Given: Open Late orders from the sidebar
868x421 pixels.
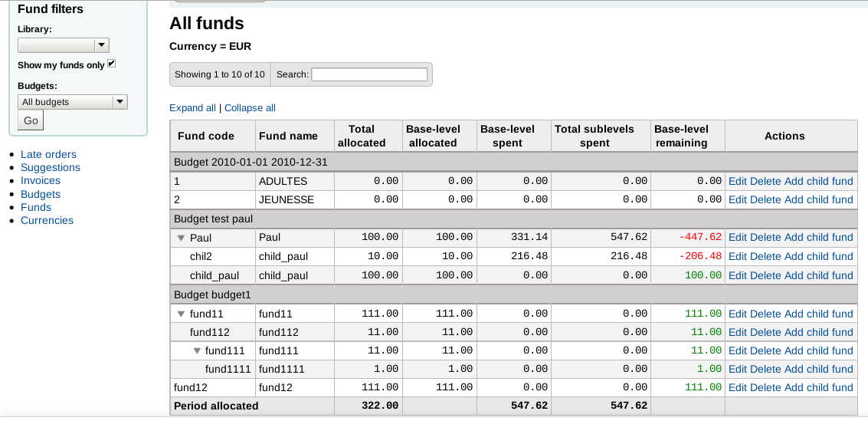Looking at the screenshot, I should 48,154.
